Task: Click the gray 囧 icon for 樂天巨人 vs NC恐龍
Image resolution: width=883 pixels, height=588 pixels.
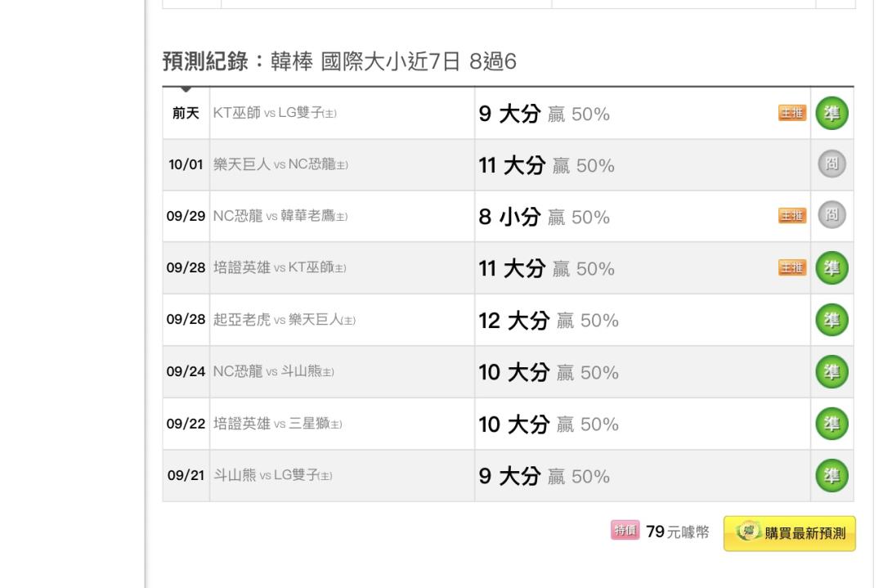Action: (831, 164)
